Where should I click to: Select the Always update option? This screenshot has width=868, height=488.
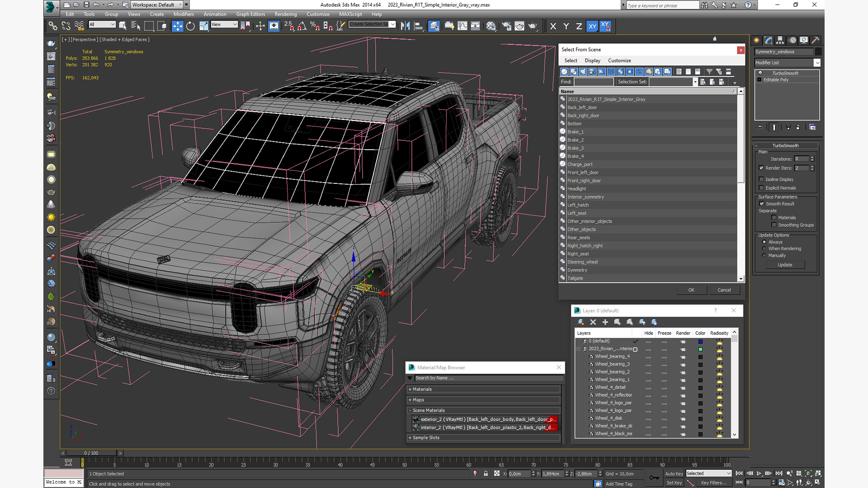764,242
